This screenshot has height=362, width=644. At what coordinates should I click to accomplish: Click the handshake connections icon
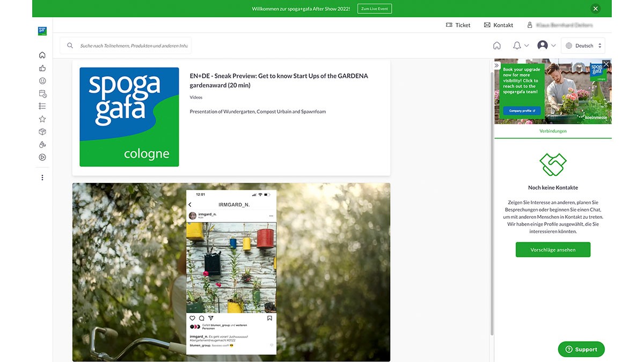pyautogui.click(x=553, y=165)
